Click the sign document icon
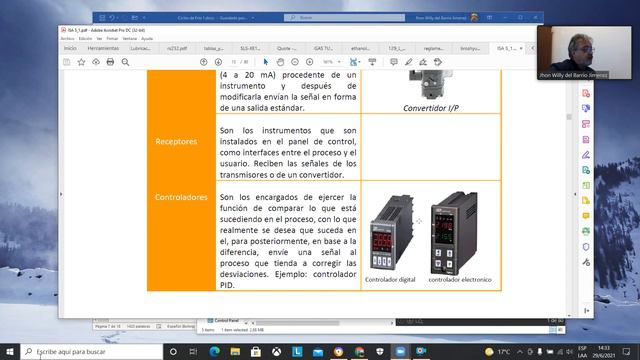The height and width of the screenshot is (360, 640). 423,62
